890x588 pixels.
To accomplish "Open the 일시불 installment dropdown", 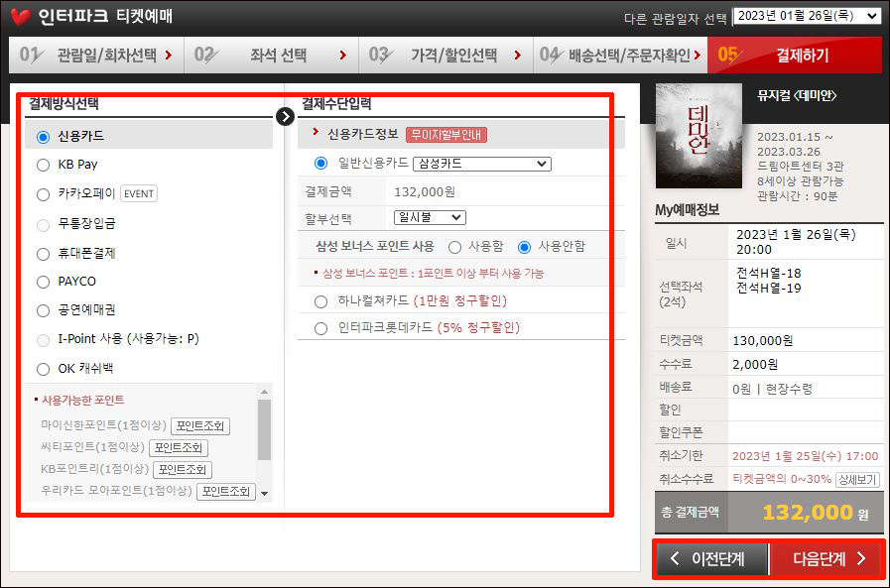I will [x=430, y=218].
